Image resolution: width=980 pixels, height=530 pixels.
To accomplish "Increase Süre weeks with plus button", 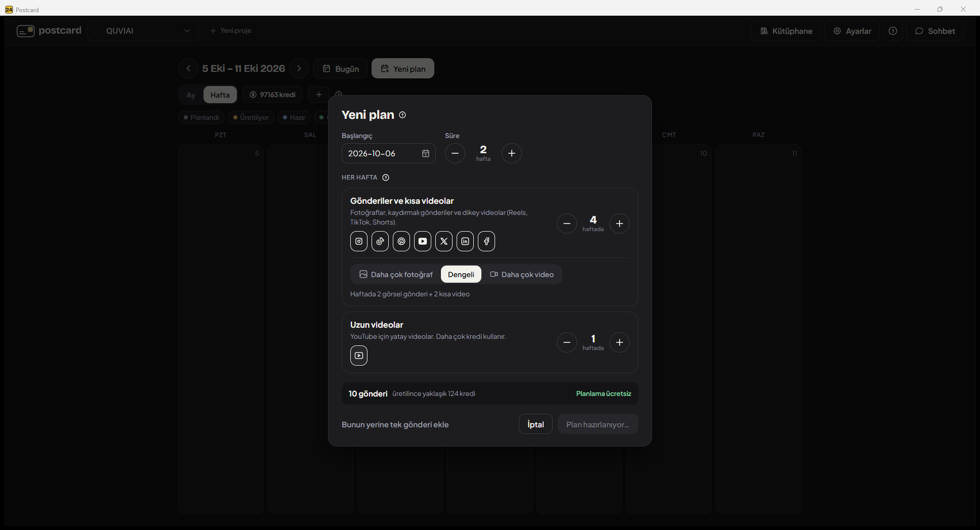I will coord(512,153).
